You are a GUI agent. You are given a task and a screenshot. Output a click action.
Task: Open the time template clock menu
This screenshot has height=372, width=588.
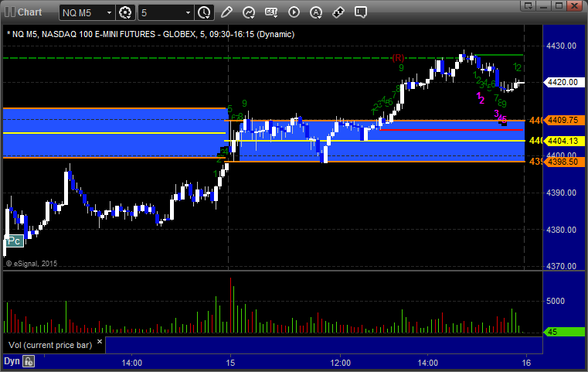205,13
